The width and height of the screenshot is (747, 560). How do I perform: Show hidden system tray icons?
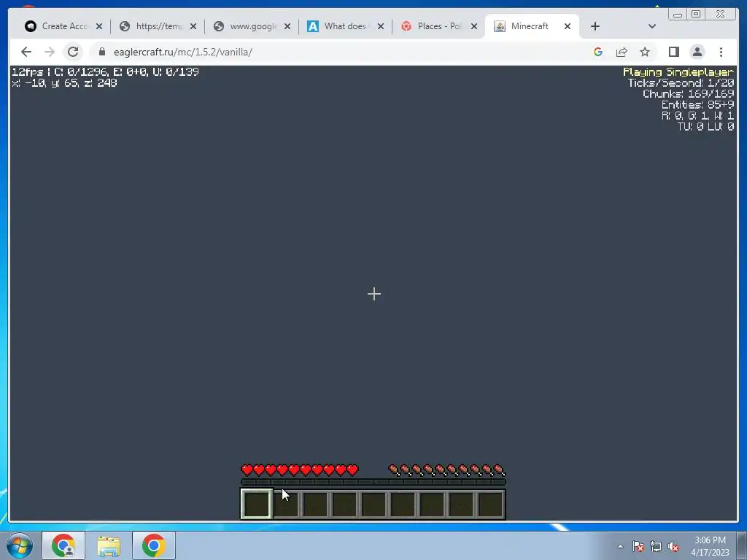(620, 546)
